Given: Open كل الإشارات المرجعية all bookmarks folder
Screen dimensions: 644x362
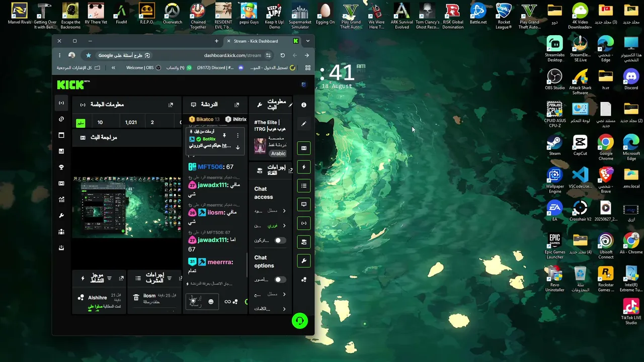Looking at the screenshot, I should coord(78,67).
